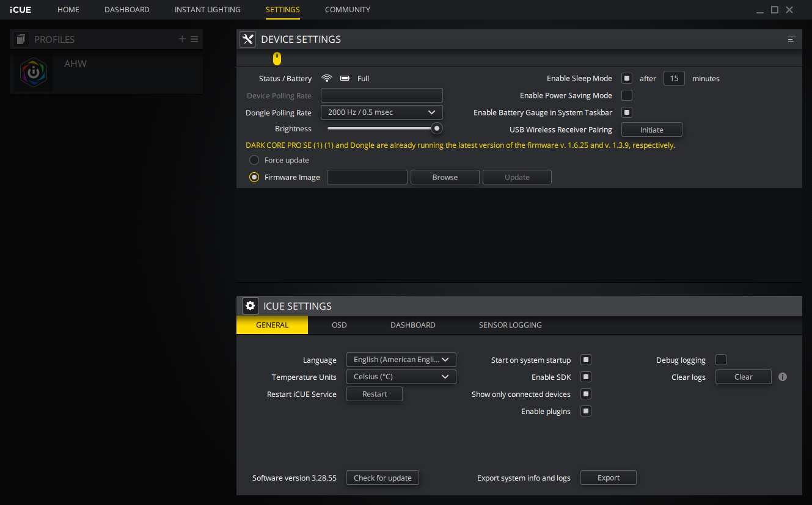Open the Device Settings panel menu icon
Screen dimensions: 812x505
pyautogui.click(x=791, y=40)
